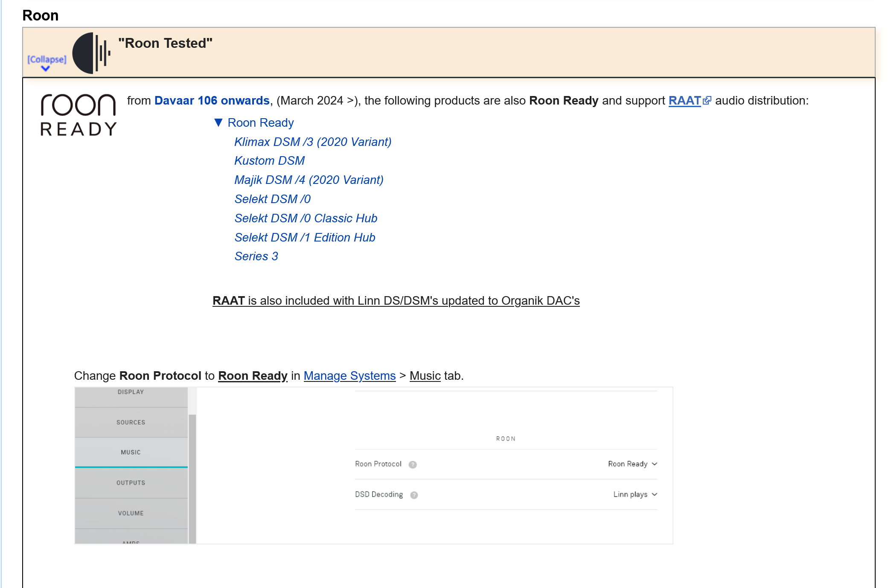Open the Kustom DSM link

(269, 161)
